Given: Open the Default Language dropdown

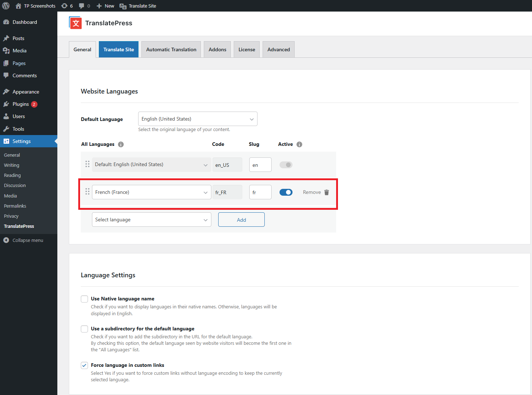Looking at the screenshot, I should point(198,119).
